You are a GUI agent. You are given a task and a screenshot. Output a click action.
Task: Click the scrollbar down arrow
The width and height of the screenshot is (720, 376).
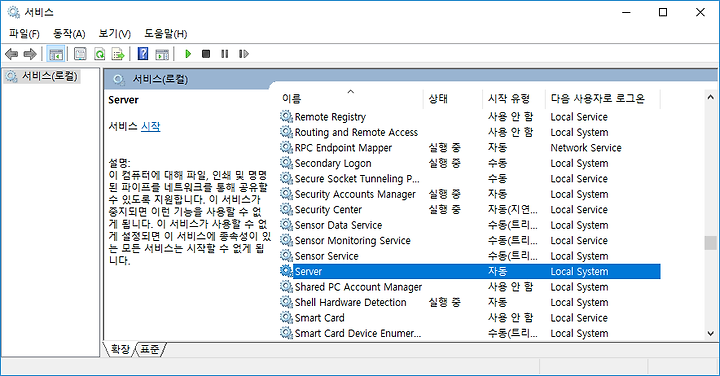coord(710,334)
